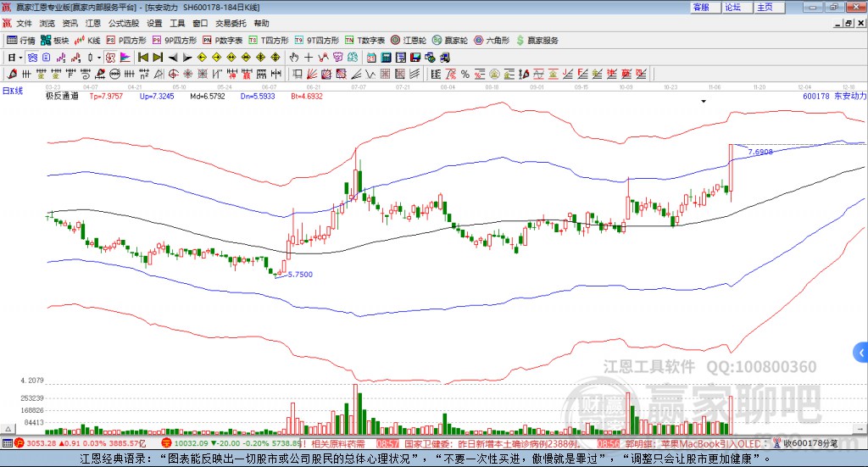Viewport: 868px width, 467px height.
Task: Open the small black chart dropdown arrow
Action: pos(704,101)
